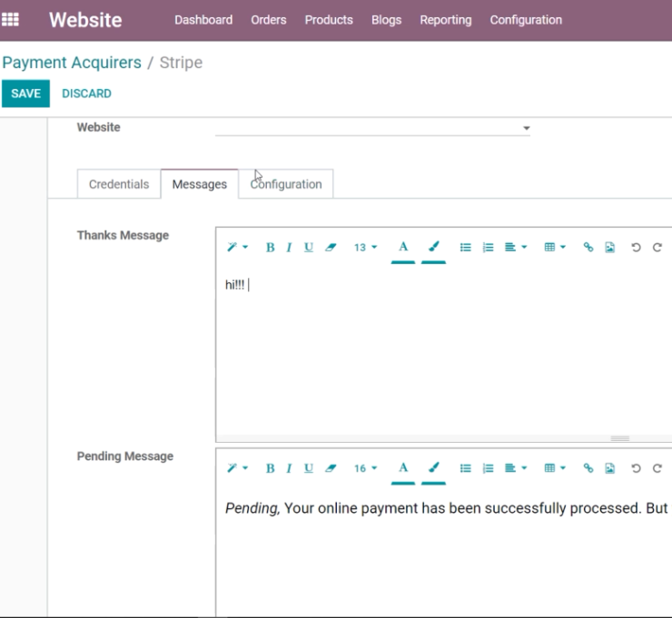This screenshot has width=672, height=618.
Task: Open paragraph alignment dropdown in Pending Message
Action: [x=516, y=468]
